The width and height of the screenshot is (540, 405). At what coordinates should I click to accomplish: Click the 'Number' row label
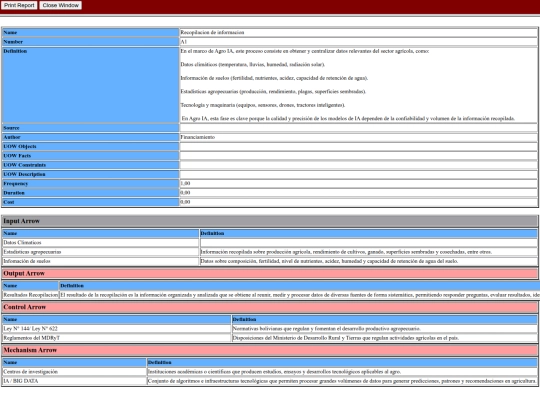click(x=13, y=42)
